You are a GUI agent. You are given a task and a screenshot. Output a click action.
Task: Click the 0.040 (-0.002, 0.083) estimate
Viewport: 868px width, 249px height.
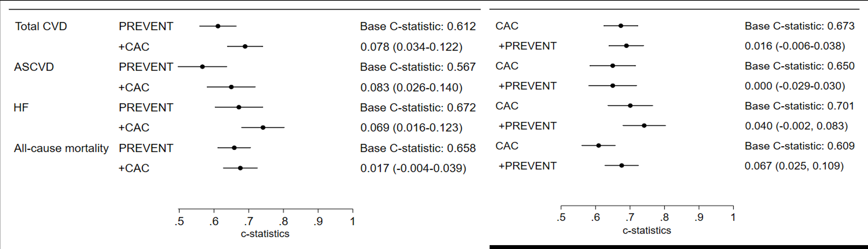796,126
